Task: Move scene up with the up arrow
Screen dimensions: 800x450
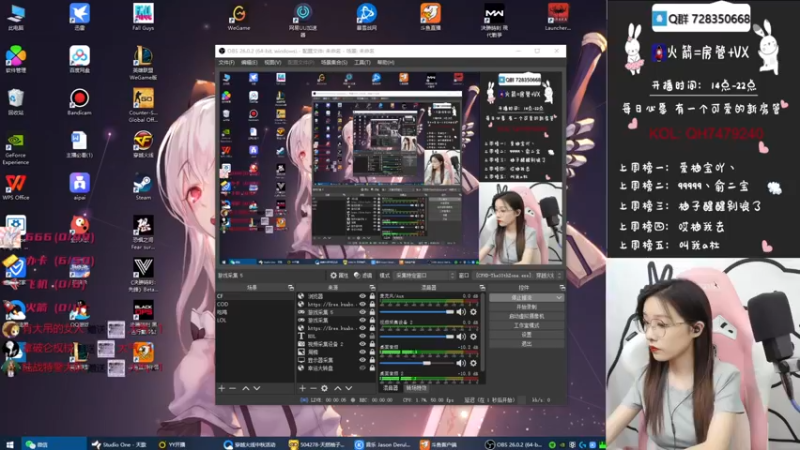Action: [245, 388]
